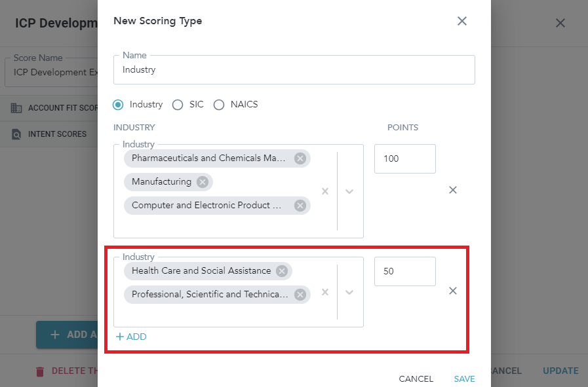Clear all selections in first Industry box
Screen dimensions: 588x387
324,191
